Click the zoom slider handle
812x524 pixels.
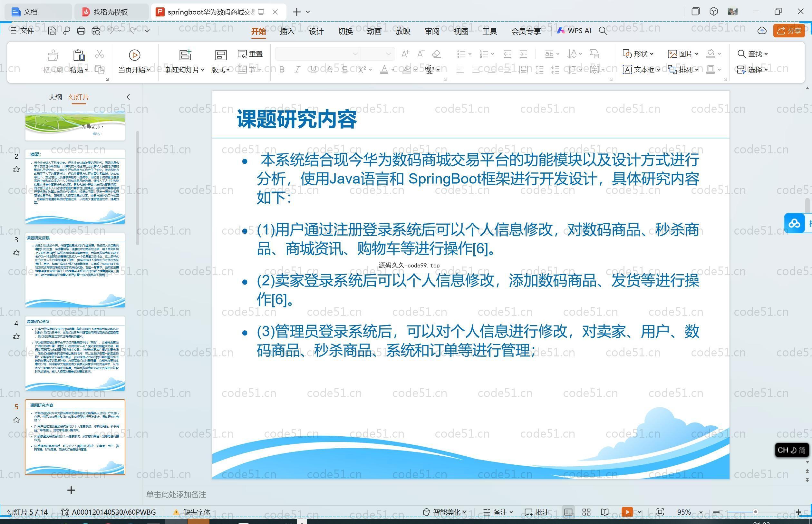pos(756,512)
